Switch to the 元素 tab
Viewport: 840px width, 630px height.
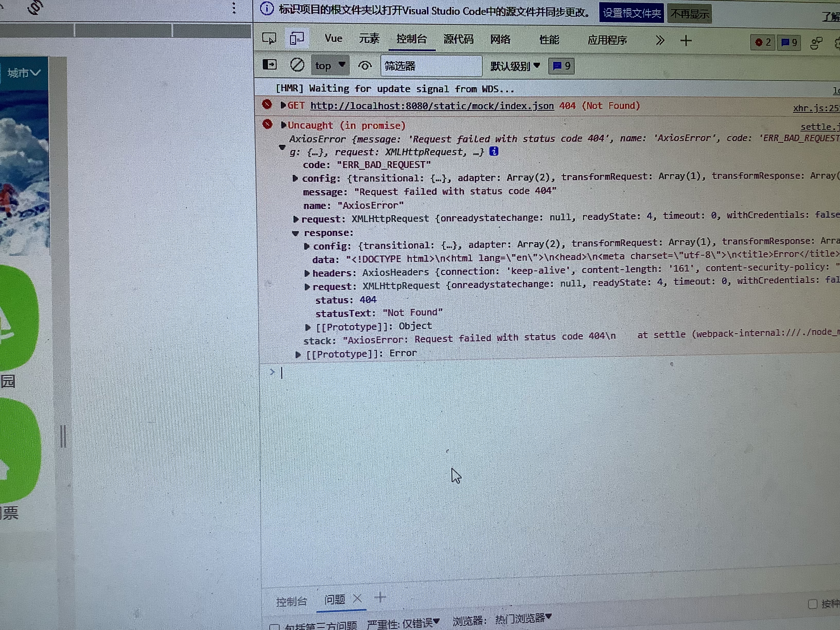[369, 38]
